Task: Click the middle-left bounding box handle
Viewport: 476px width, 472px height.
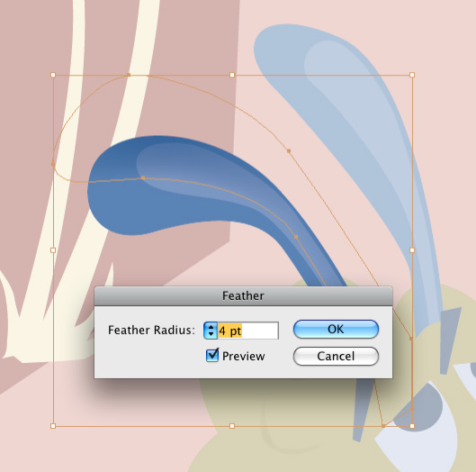Action: pos(53,250)
